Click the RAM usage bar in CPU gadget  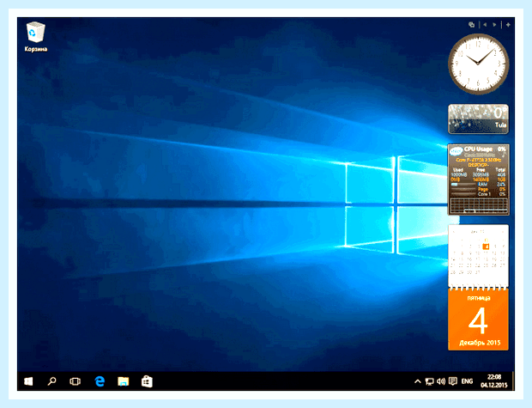[463, 185]
